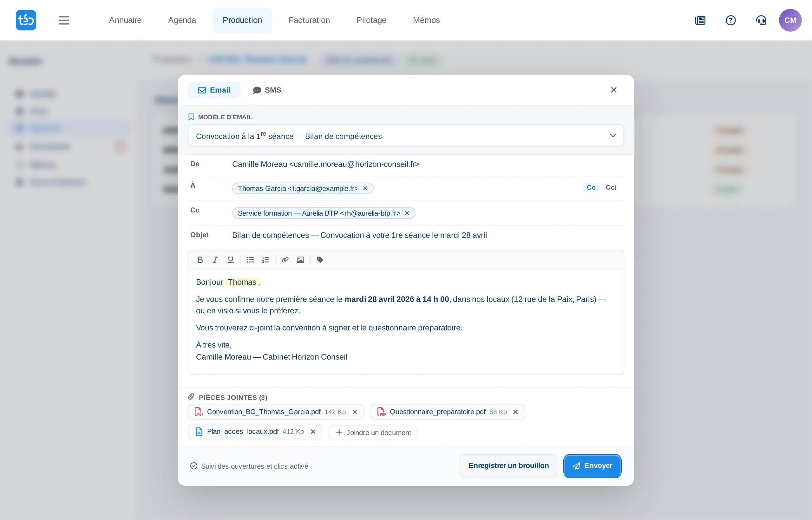Insert a merge tag variable
This screenshot has width=812, height=520.
320,260
